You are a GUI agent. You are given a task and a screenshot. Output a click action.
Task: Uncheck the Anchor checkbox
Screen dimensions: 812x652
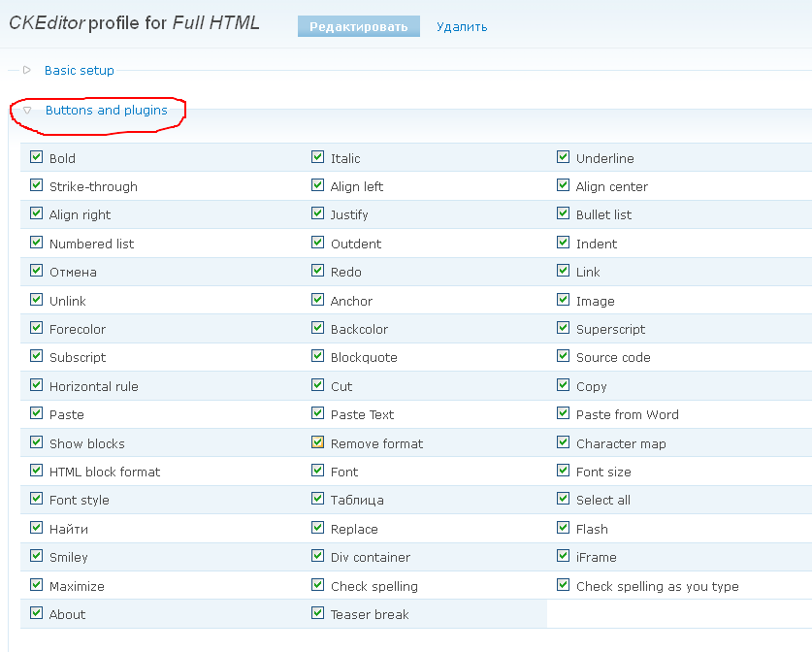(x=317, y=300)
